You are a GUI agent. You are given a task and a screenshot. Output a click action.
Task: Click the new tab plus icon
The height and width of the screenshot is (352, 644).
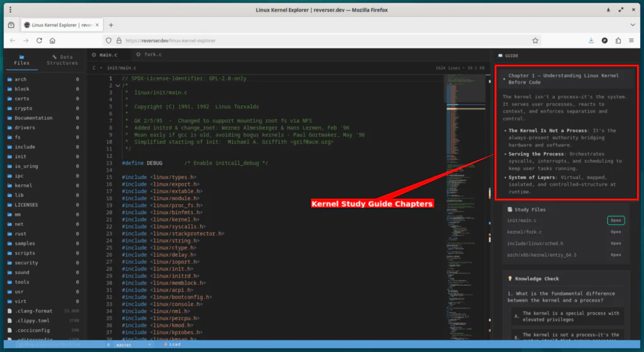pyautogui.click(x=111, y=25)
